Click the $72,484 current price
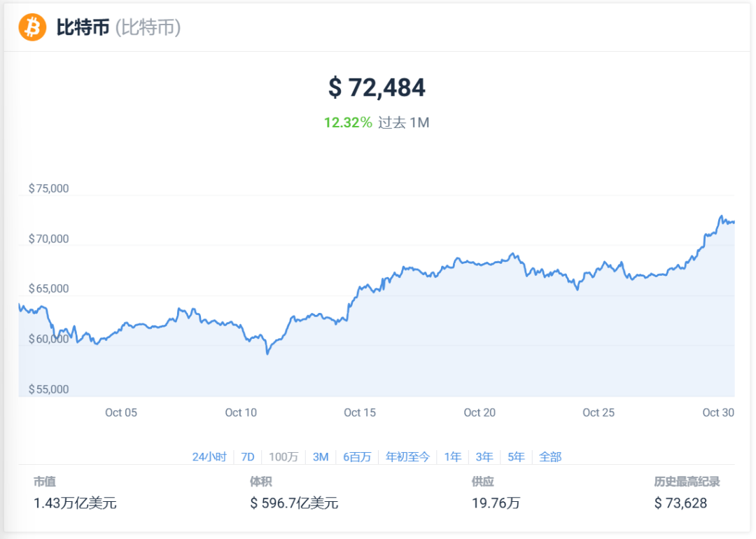The width and height of the screenshot is (756, 539). point(377,87)
